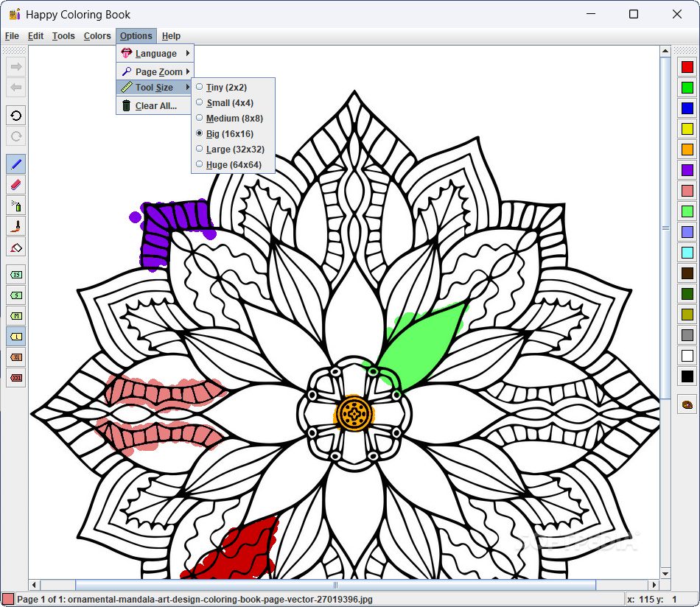This screenshot has width=700, height=607.
Task: Click the trash can icon beside Clear All
Action: [x=126, y=106]
